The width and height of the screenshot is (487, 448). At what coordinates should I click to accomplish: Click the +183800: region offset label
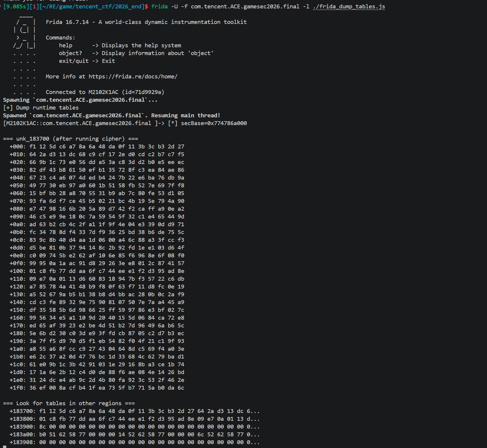tap(23, 419)
